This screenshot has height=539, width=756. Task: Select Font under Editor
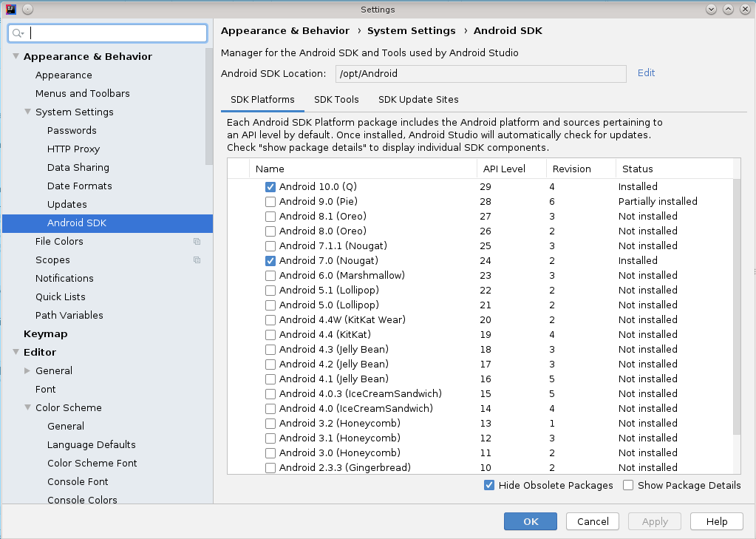click(x=45, y=389)
